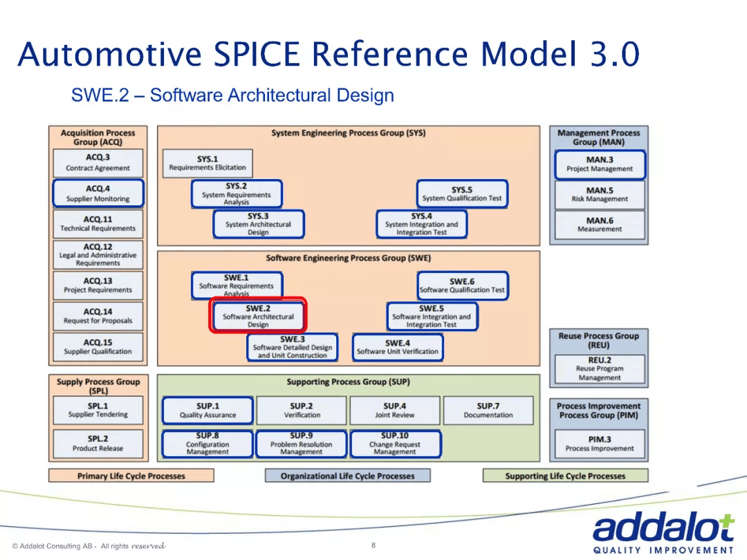Select SUP.4 Joint Review box
Screen dimensions: 747x560
click(x=395, y=411)
